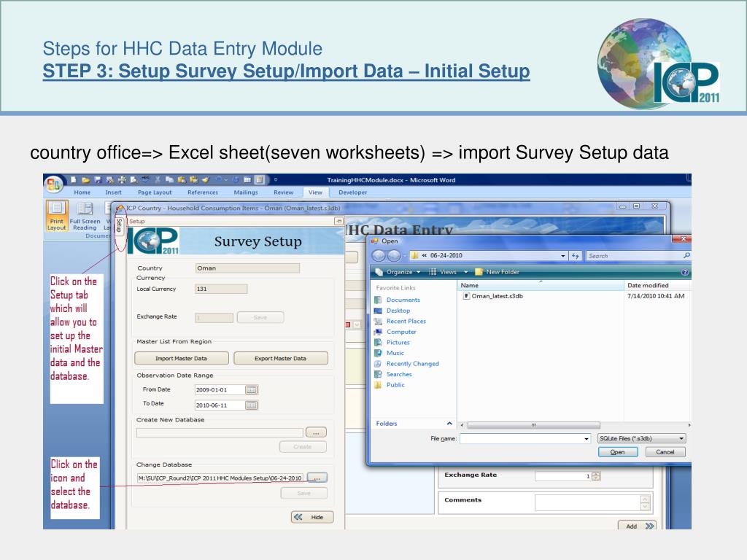Image resolution: width=747 pixels, height=560 pixels.
Task: Open the References ribbon tab
Action: (203, 192)
